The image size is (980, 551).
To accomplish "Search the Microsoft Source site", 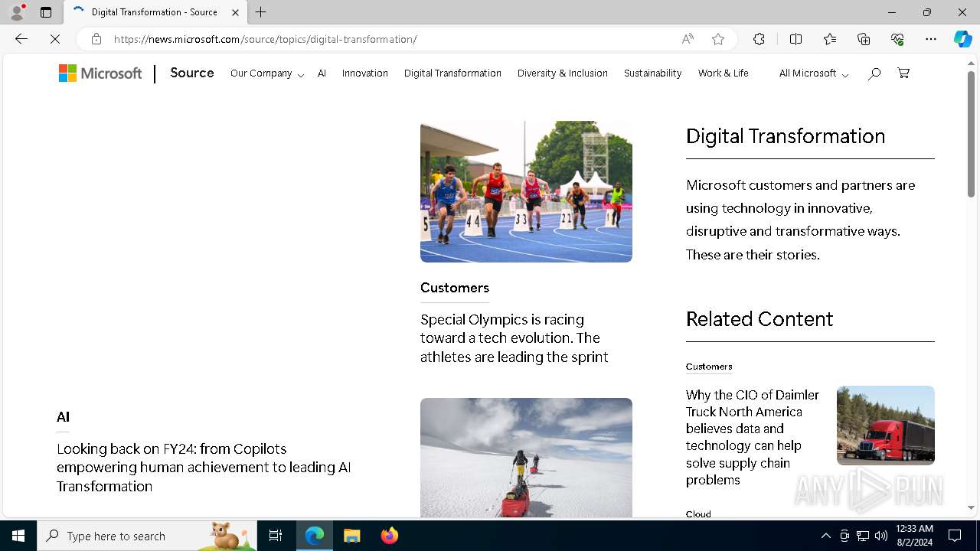I will point(874,73).
